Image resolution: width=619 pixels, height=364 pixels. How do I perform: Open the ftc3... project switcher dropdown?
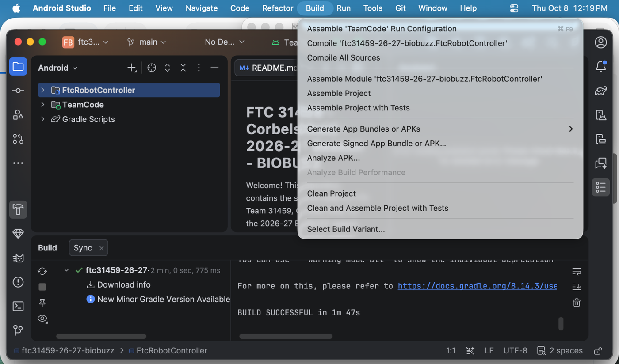click(86, 42)
